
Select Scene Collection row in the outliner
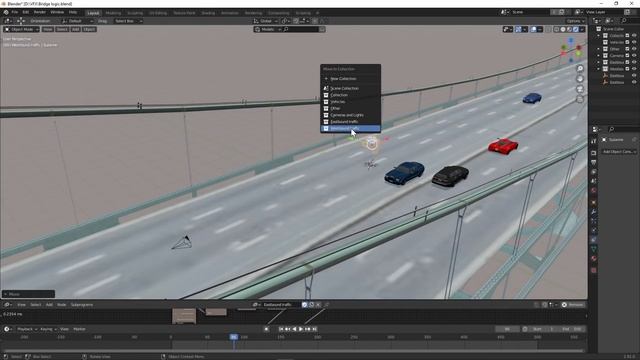613,29
